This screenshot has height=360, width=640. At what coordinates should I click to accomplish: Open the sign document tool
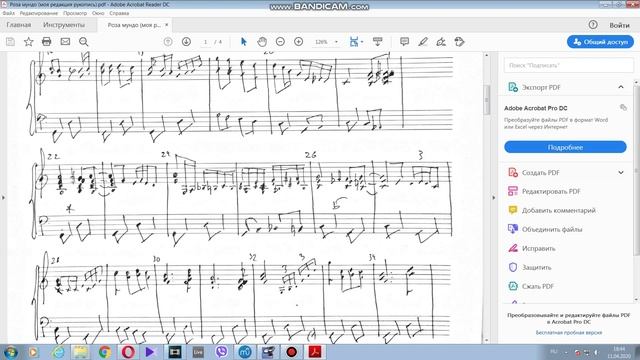pyautogui.click(x=441, y=42)
